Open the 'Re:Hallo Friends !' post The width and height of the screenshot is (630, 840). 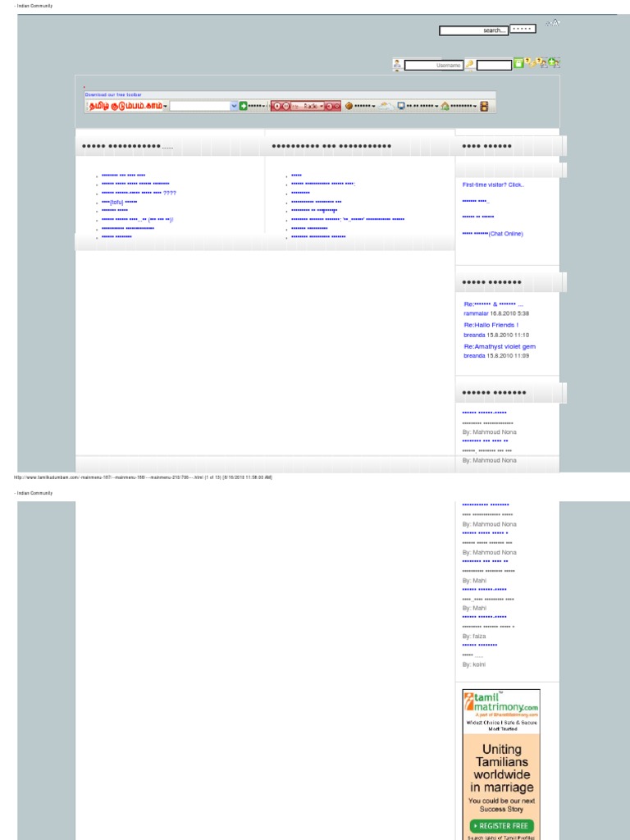tap(491, 325)
